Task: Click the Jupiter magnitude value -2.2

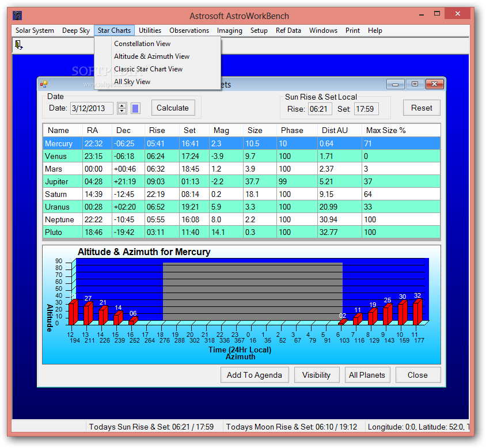Action: click(x=226, y=182)
